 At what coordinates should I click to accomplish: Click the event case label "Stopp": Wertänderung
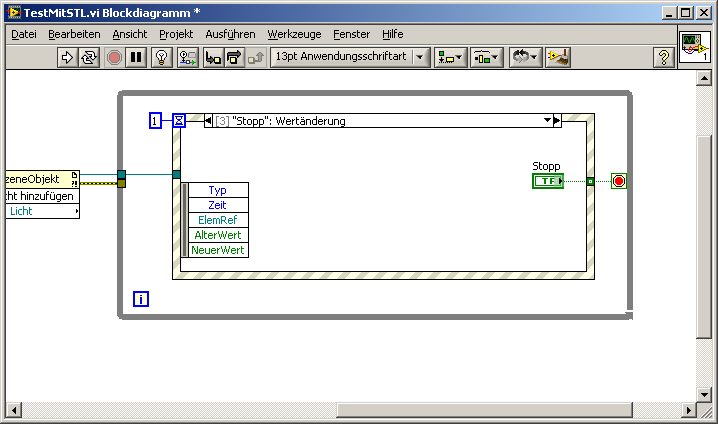(x=289, y=121)
